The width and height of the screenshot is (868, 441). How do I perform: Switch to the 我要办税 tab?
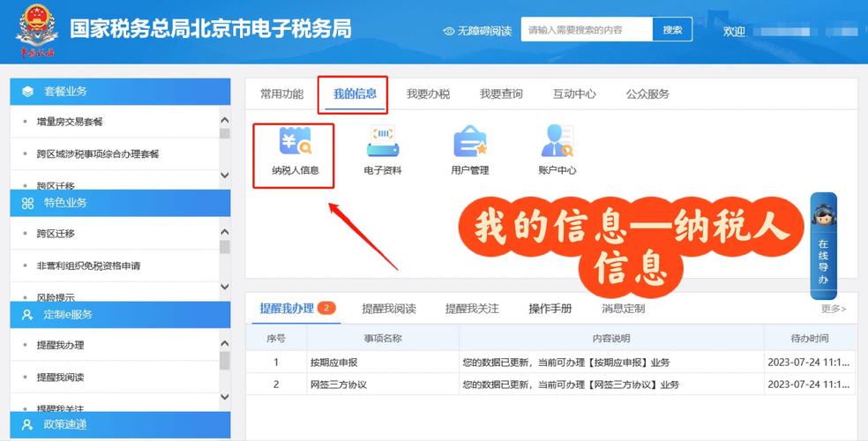click(x=428, y=94)
